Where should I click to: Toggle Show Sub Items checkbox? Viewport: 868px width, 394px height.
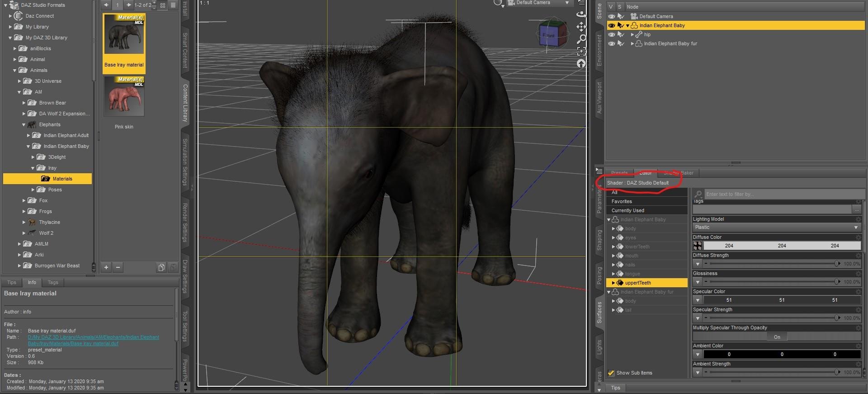(611, 373)
